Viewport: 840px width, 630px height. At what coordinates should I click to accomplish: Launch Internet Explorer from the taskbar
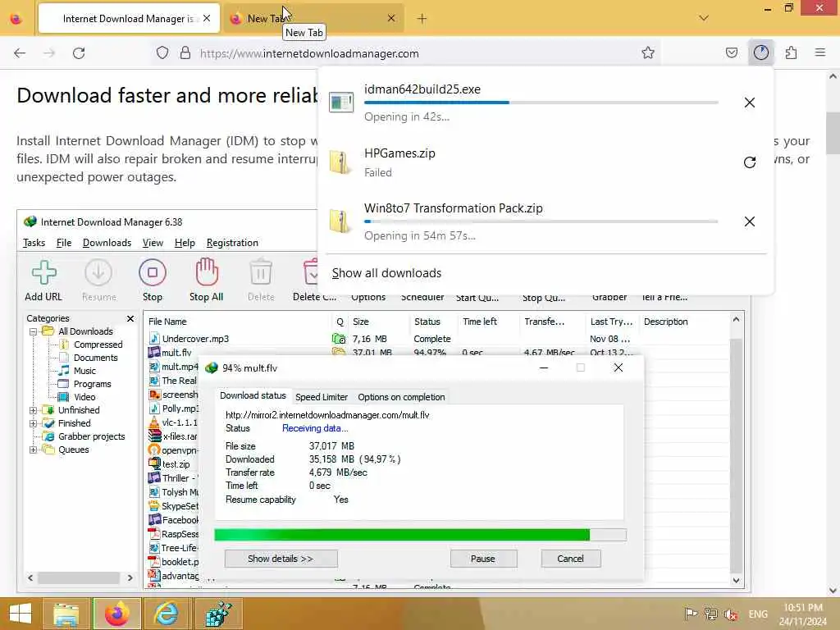[167, 614]
